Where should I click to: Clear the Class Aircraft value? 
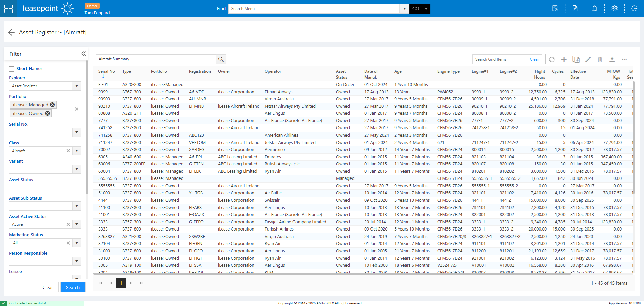68,151
